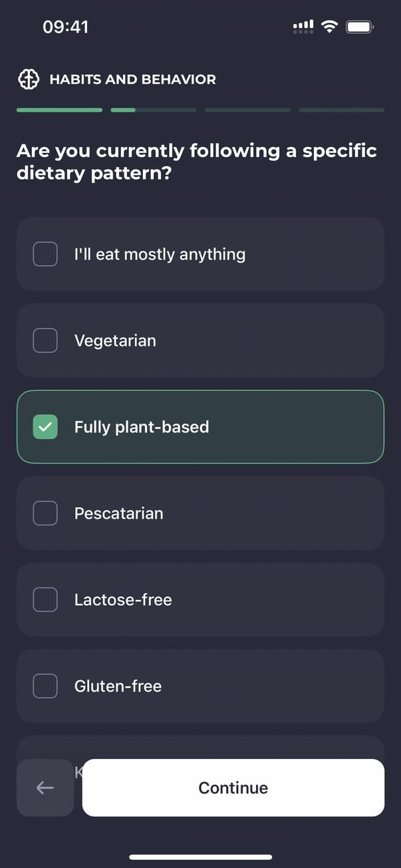The height and width of the screenshot is (868, 401).
Task: Enable the Pescatarian checkbox
Action: point(45,513)
